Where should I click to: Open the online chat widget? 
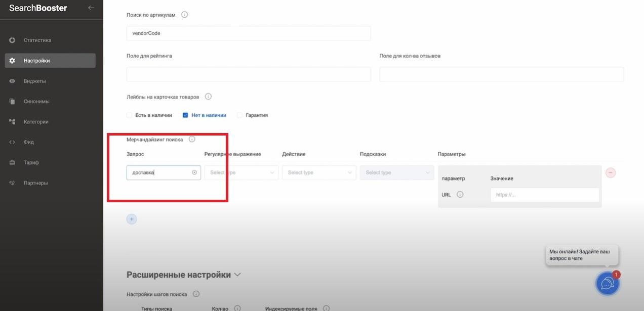(x=607, y=283)
